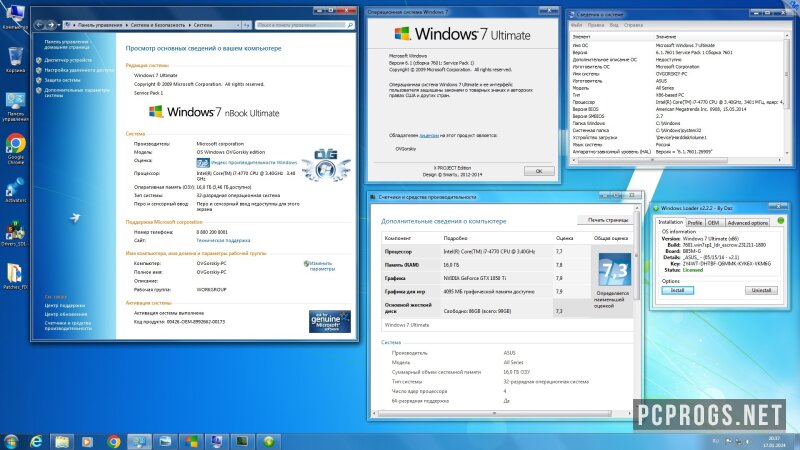Click the system tray clock

(774, 441)
